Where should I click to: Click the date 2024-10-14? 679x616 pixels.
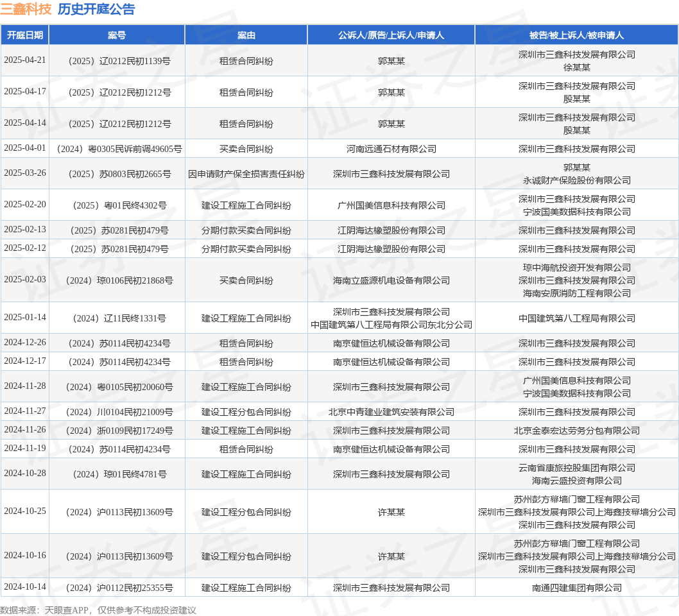coord(24,587)
